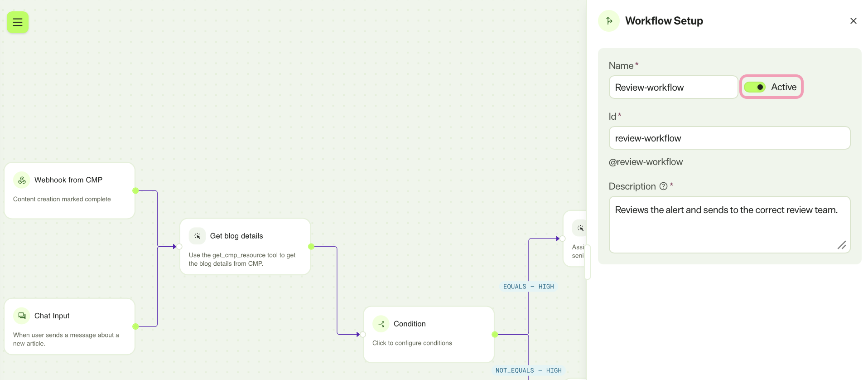This screenshot has width=868, height=380.
Task: Click the Get blog details sparkle icon
Action: [x=197, y=236]
